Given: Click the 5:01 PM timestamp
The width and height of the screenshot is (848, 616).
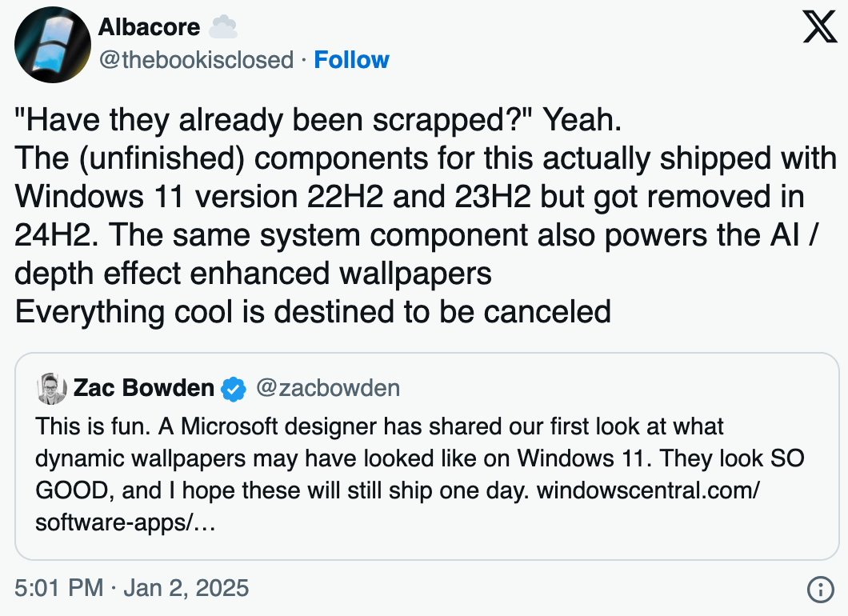Looking at the screenshot, I should click(x=59, y=589).
